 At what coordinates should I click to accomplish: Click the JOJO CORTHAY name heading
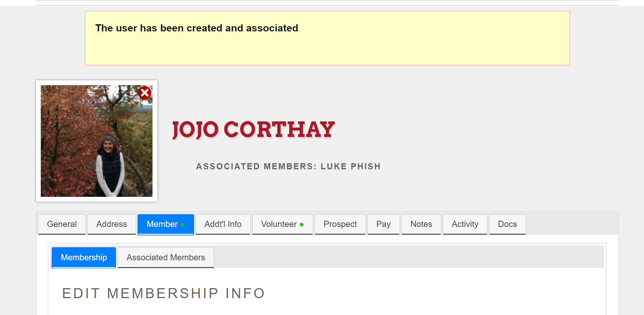[253, 129]
